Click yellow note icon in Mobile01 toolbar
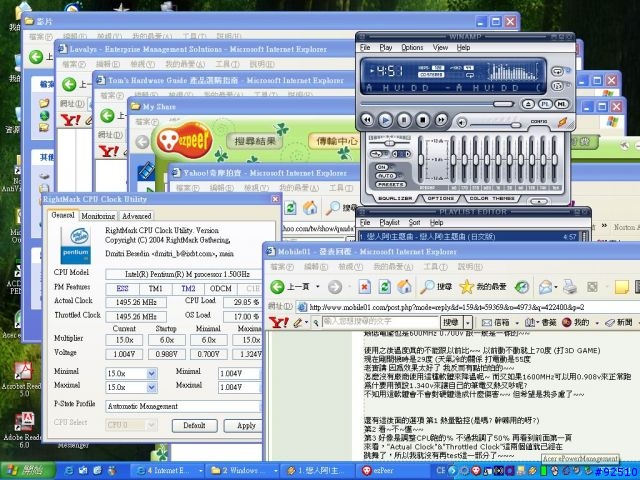The height and width of the screenshot is (480, 640). coord(621,287)
